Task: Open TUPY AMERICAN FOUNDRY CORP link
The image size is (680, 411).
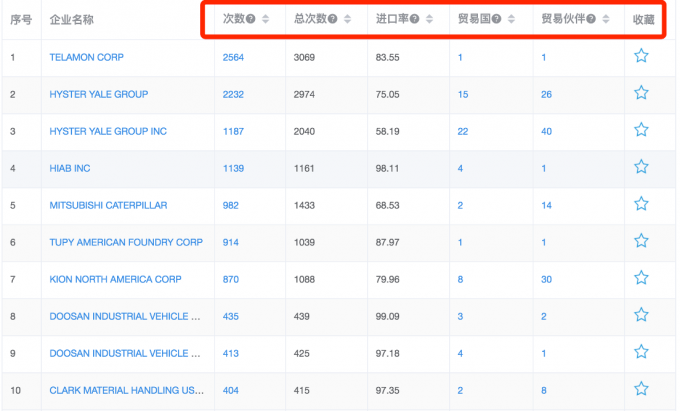Action: pos(126,242)
